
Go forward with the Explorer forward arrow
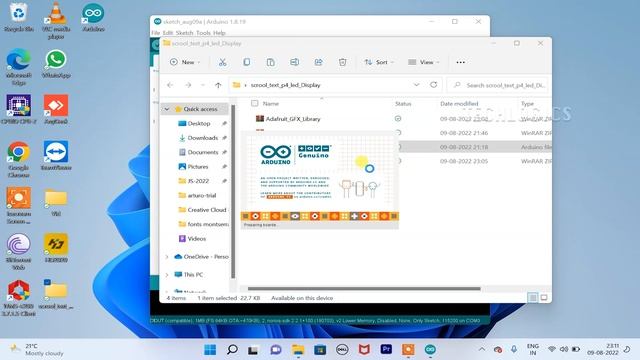coord(188,85)
